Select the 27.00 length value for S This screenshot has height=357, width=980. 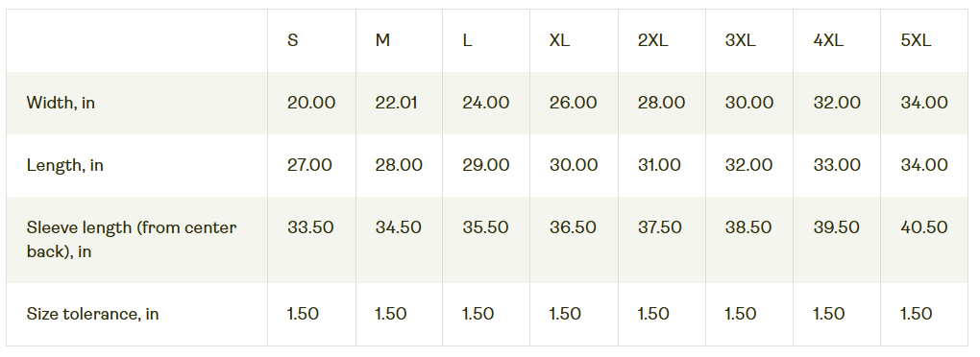(309, 165)
